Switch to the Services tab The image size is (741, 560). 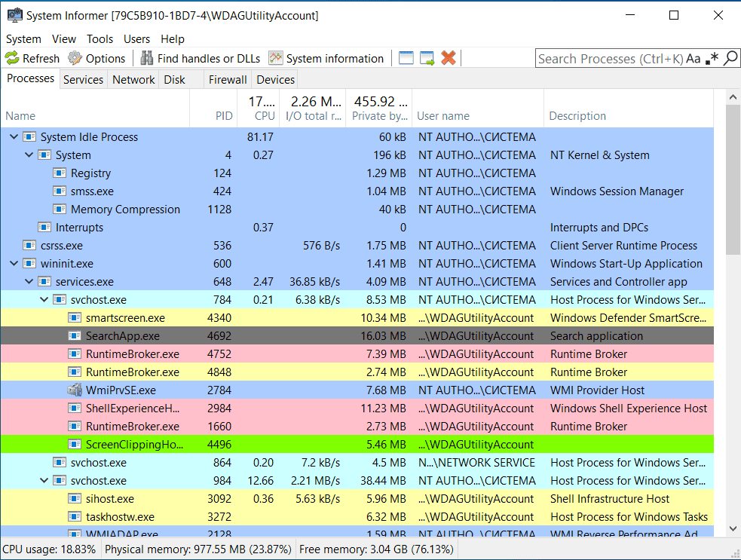(x=83, y=79)
